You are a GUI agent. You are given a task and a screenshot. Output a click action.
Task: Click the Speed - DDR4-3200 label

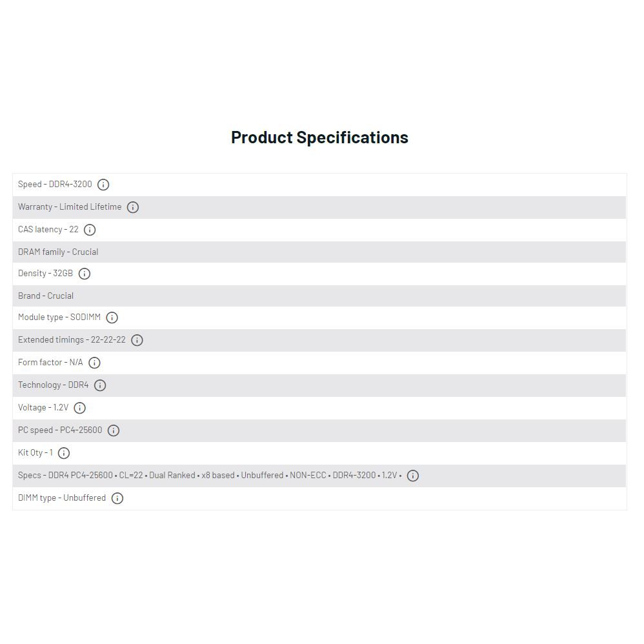pyautogui.click(x=55, y=185)
